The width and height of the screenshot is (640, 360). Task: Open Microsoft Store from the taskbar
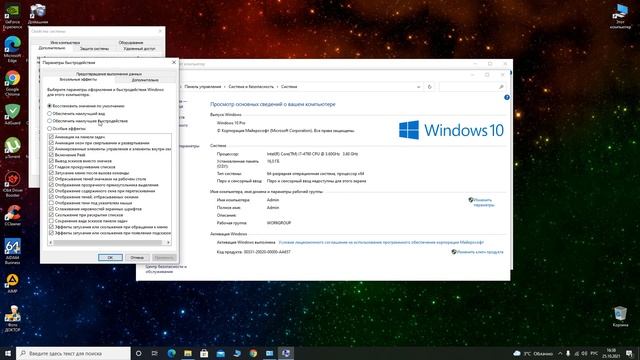tap(204, 353)
